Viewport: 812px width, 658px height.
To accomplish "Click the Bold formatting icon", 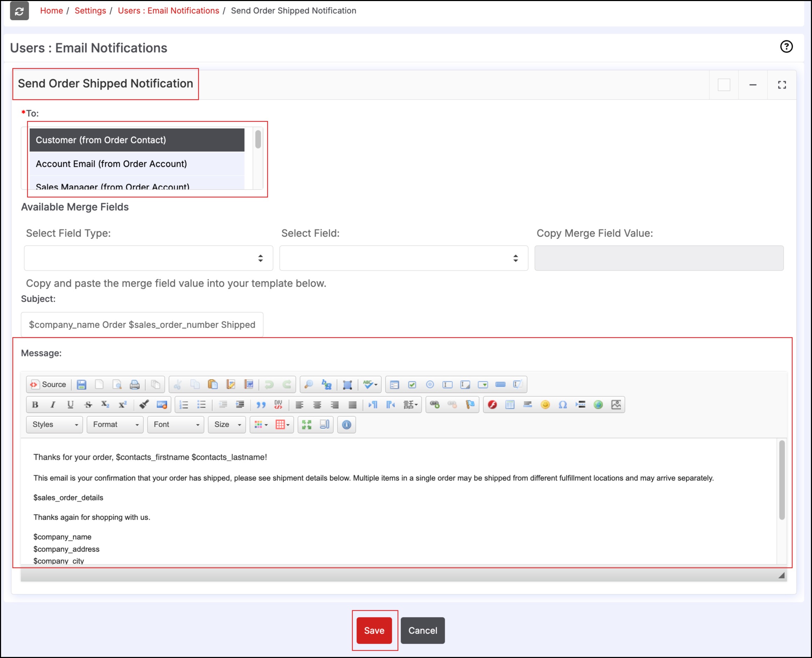I will click(x=35, y=404).
